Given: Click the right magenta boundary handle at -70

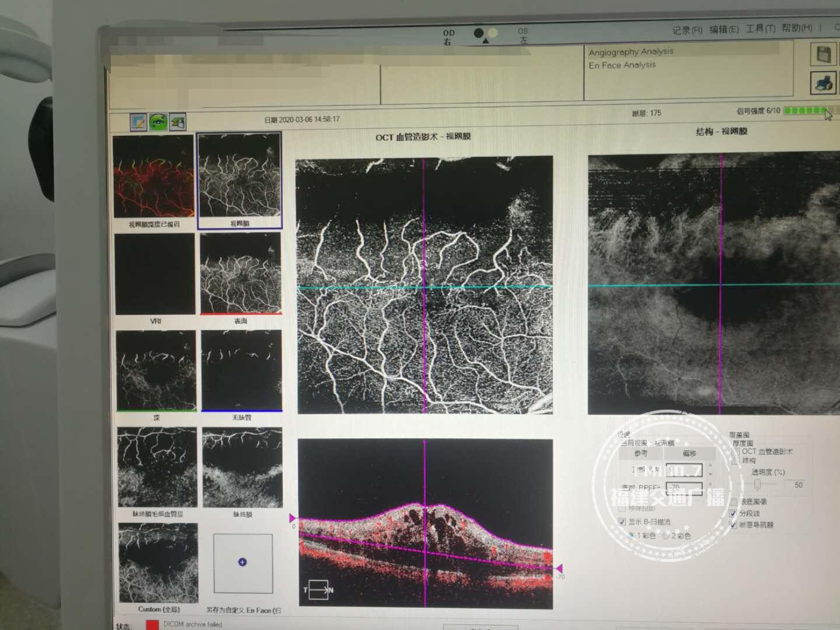Looking at the screenshot, I should click(x=558, y=568).
